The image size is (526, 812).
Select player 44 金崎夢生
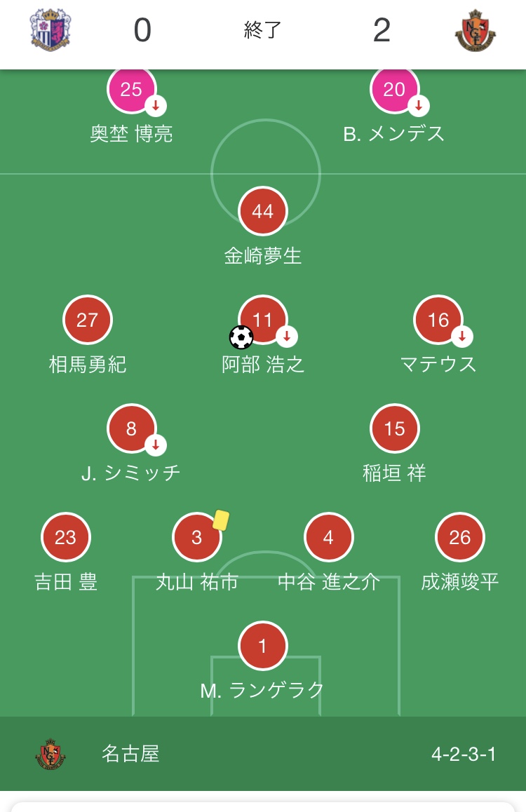263,211
